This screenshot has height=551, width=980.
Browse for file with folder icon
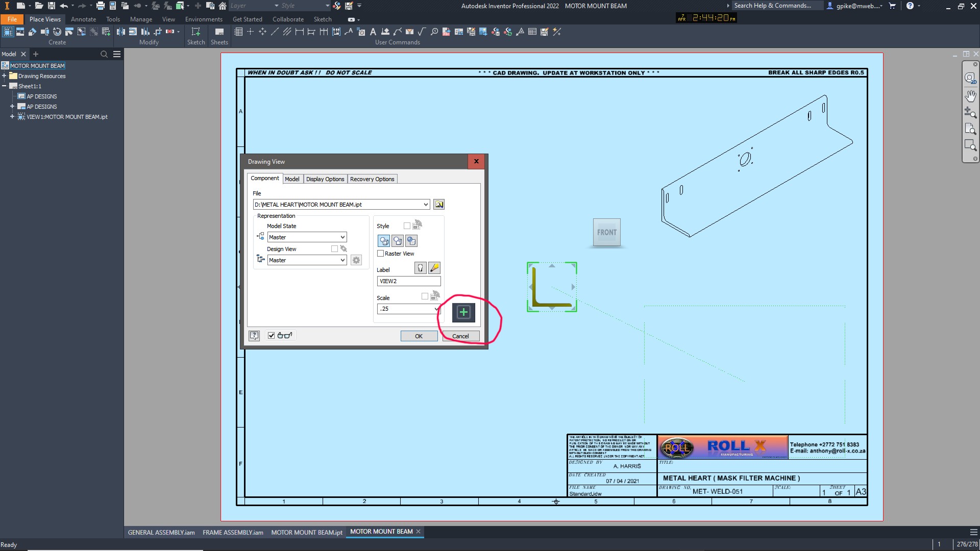pyautogui.click(x=439, y=205)
